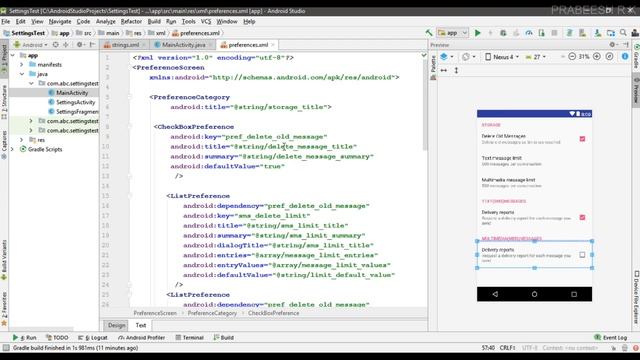
Task: Open the Refactor menu
Action: [131, 21]
